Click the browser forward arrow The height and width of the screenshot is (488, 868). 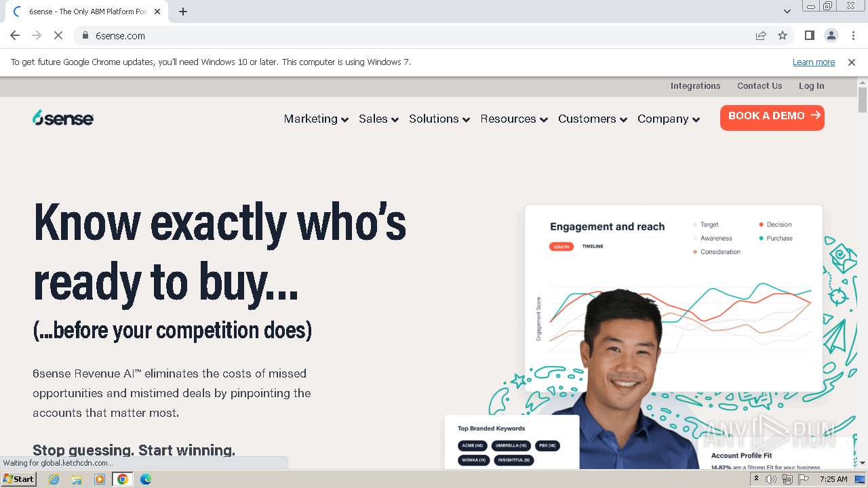pos(37,35)
